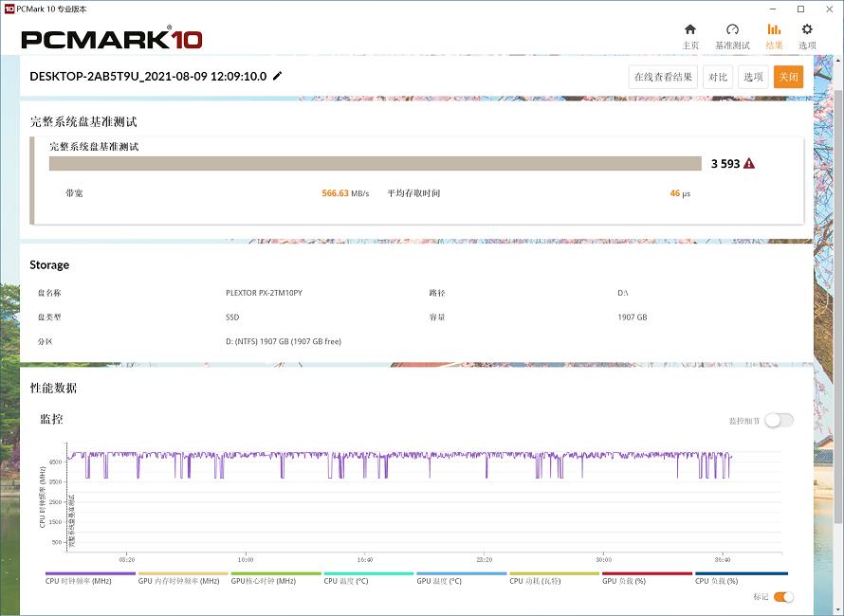Click the 1907 GB capacity value
Image resolution: width=844 pixels, height=616 pixels.
coord(632,317)
